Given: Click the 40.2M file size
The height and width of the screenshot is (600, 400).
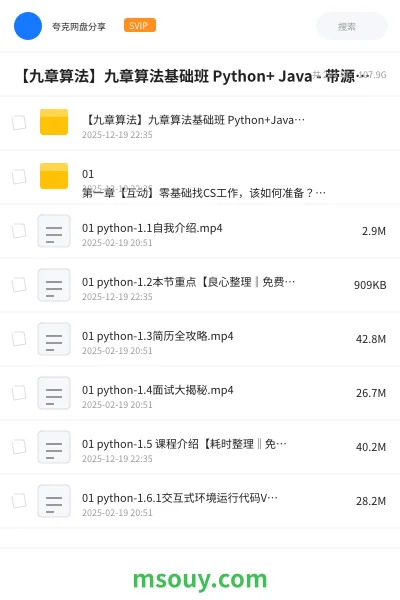Looking at the screenshot, I should 371,447.
